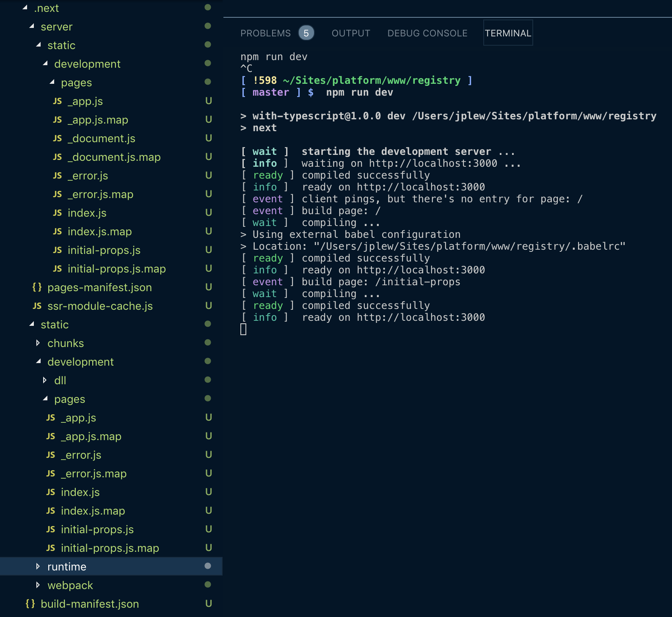672x617 pixels.
Task: Click braces icon of build-manifest.json
Action: point(30,604)
